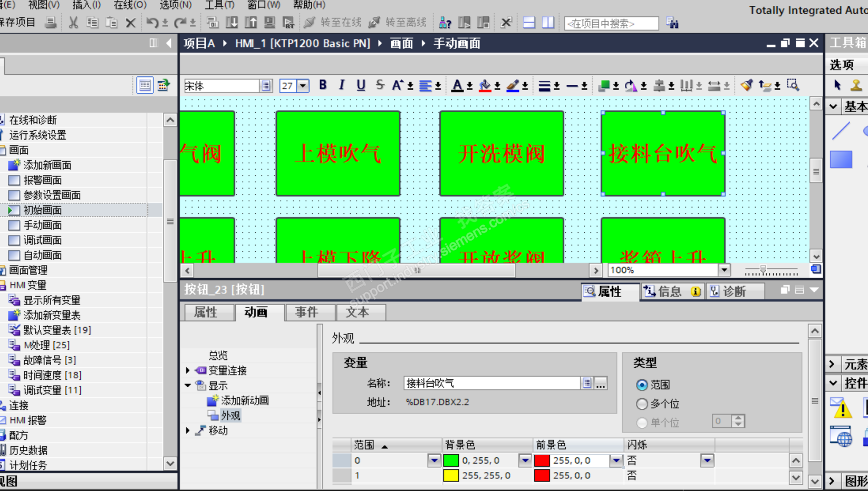Click the undo arrow icon
This screenshot has height=491, width=868.
pos(152,23)
